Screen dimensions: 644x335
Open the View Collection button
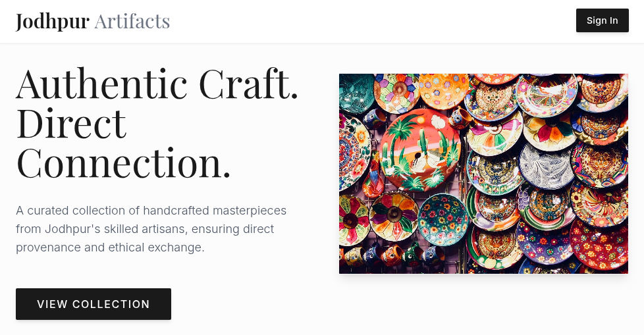point(94,304)
